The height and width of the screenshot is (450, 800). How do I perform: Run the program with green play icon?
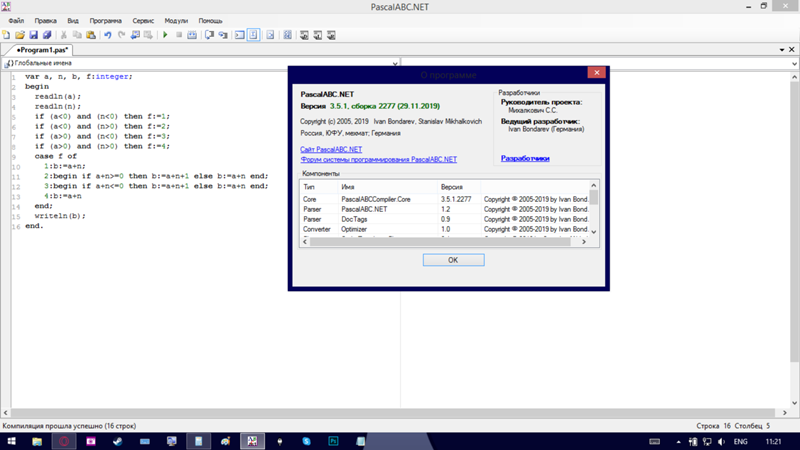pos(165,35)
